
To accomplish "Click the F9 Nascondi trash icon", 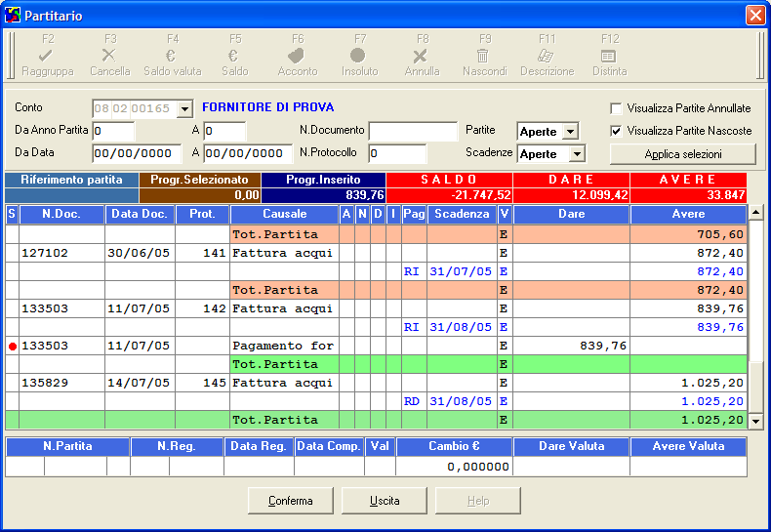I will 483,56.
